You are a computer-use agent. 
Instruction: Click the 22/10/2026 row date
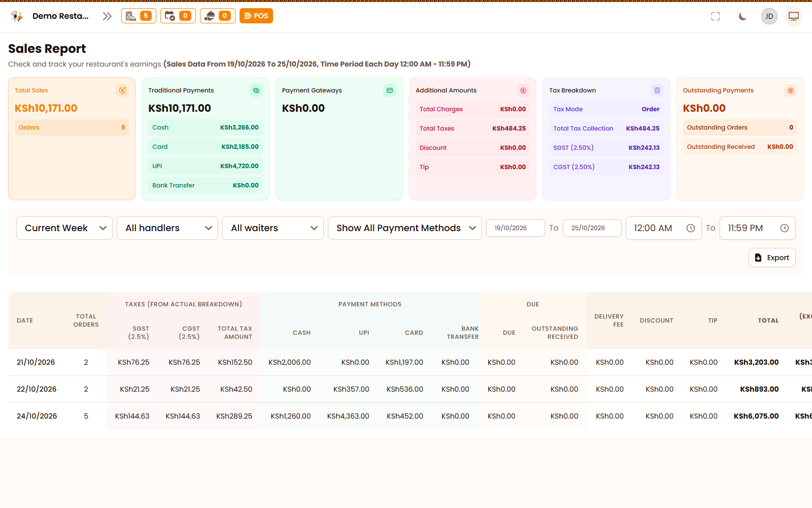[37, 389]
